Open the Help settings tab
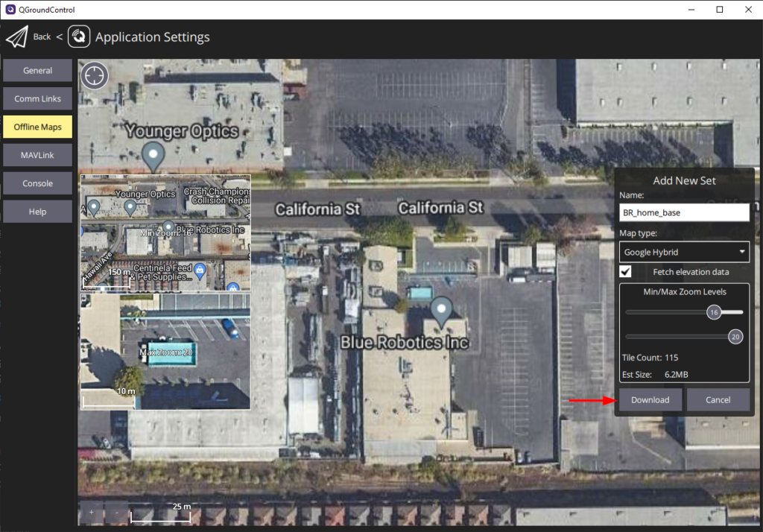763x532 pixels. (37, 211)
